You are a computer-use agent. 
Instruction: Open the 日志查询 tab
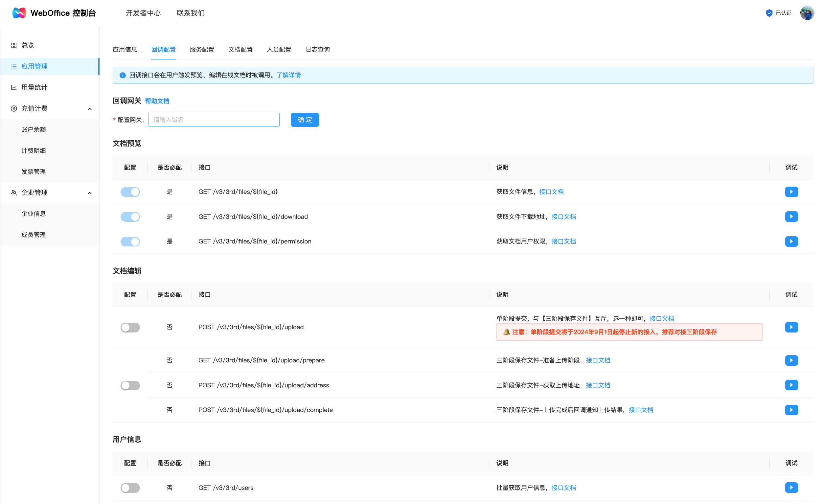pos(317,49)
